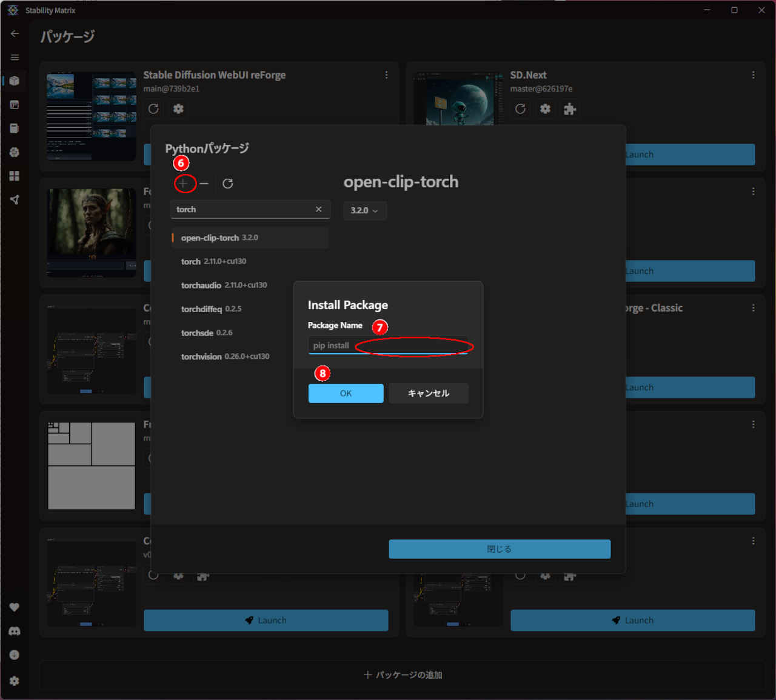Click the Stable Diffusion WebUI reForge thumbnail
This screenshot has height=700, width=776.
pyautogui.click(x=92, y=116)
